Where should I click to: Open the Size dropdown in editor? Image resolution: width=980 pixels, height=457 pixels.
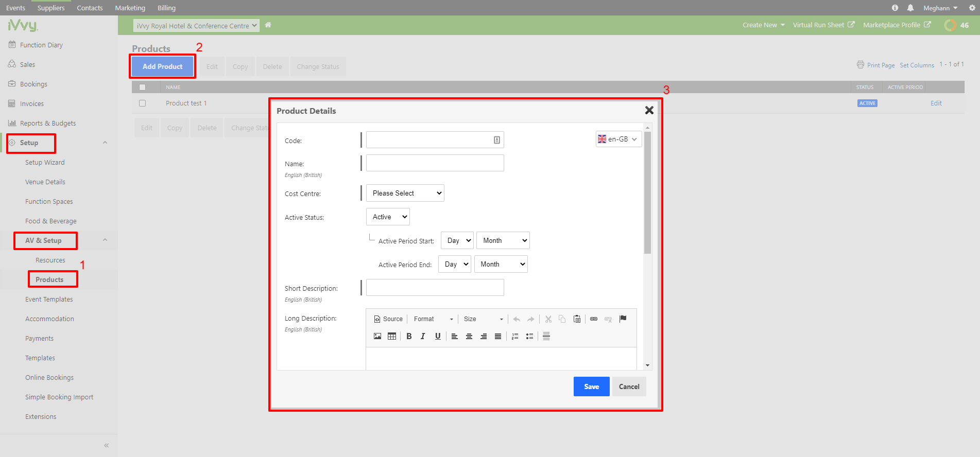(x=483, y=319)
